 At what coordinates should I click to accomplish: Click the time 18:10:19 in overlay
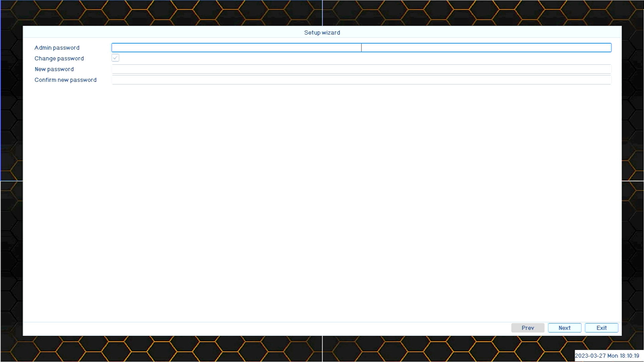coord(629,356)
